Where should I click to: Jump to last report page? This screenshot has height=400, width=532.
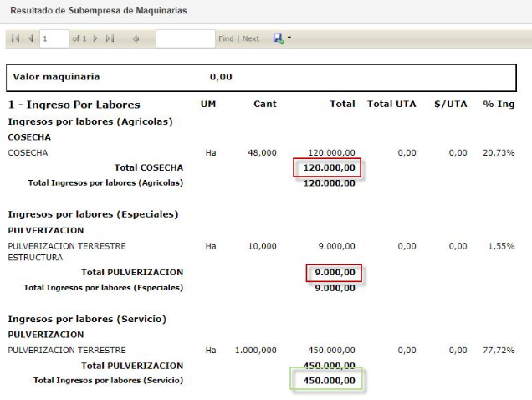click(110, 38)
